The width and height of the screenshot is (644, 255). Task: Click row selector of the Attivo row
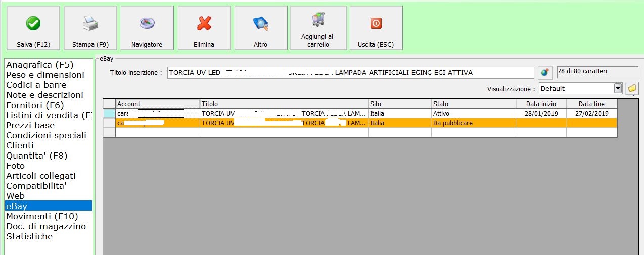tap(109, 113)
